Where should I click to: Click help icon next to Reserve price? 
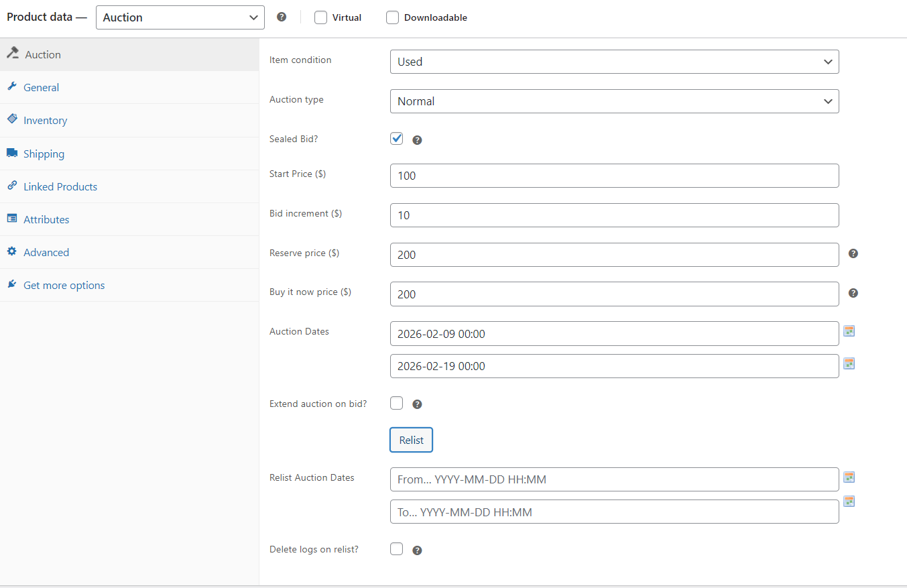[x=853, y=253]
